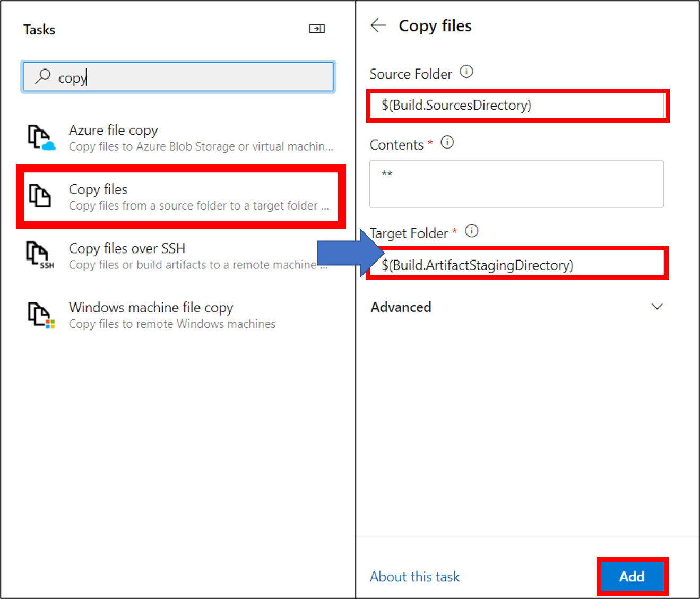Show info for Source Folder
700x599 pixels.
pyautogui.click(x=466, y=72)
